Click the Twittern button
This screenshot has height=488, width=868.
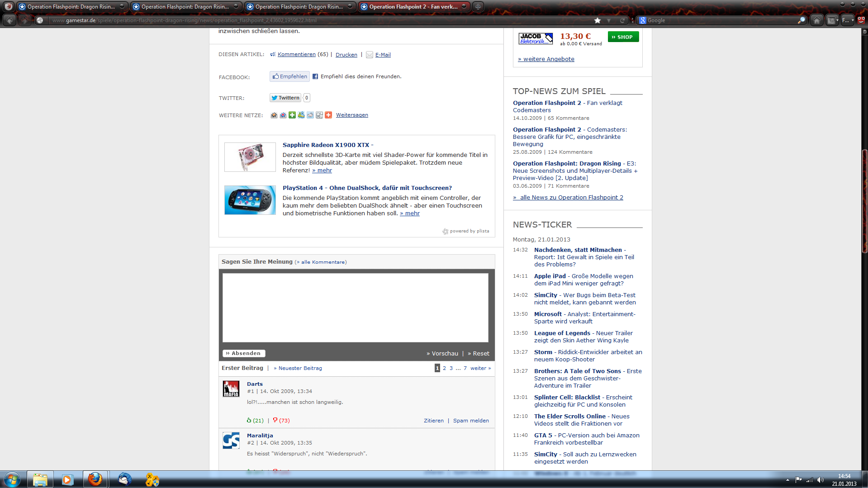[285, 98]
